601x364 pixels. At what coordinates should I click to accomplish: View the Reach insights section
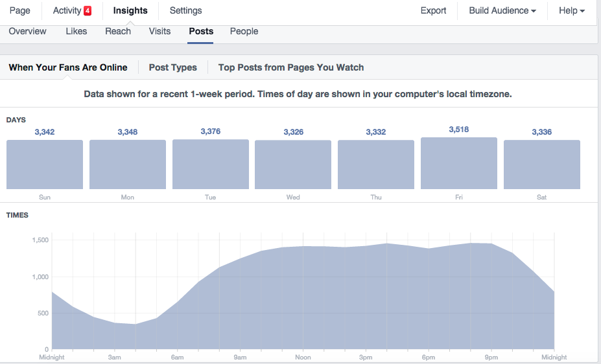118,31
